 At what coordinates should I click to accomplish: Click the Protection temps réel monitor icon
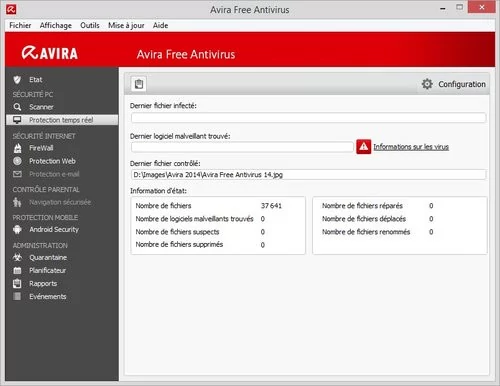(x=17, y=120)
